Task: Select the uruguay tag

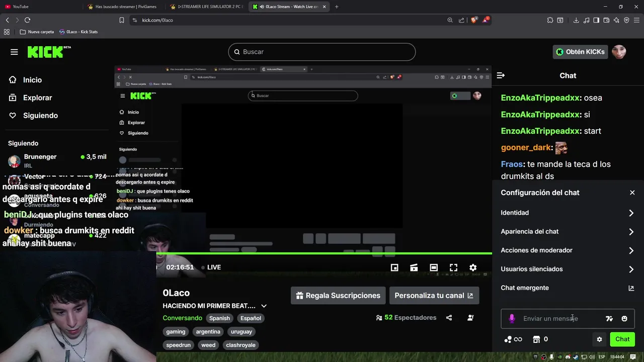Action: 242,332
